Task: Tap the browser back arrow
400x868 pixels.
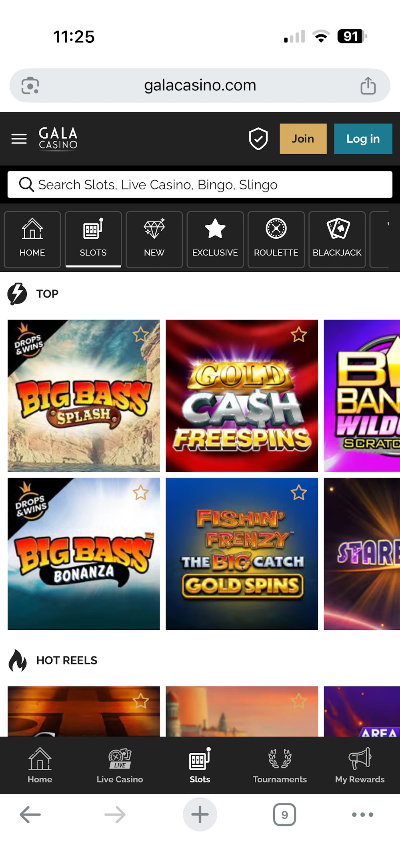Action: (30, 814)
